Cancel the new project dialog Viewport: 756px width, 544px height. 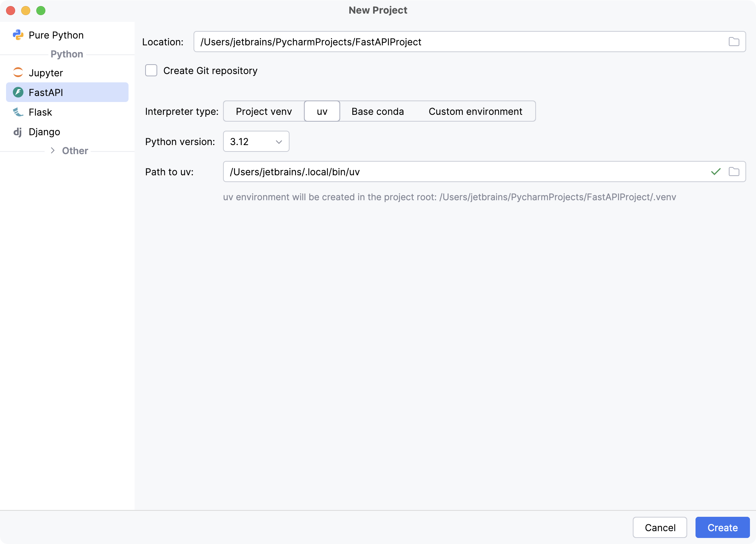660,527
